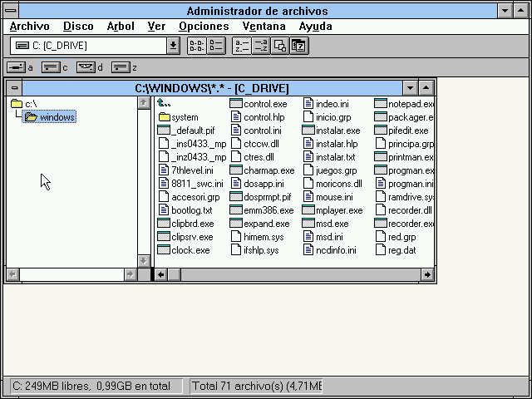Select ifshlp.sys file

point(255,250)
